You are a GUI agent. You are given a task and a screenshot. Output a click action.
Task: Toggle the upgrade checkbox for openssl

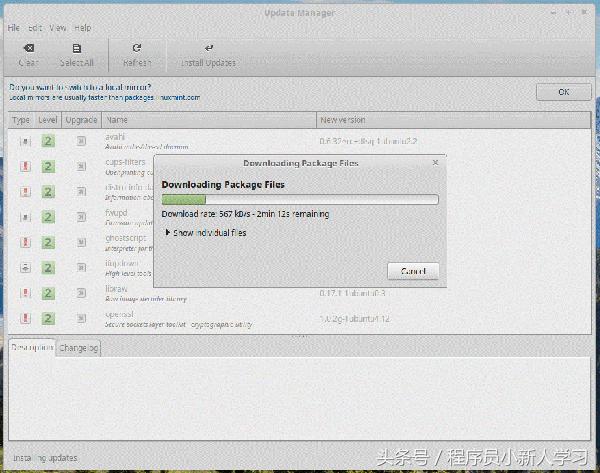[81, 318]
